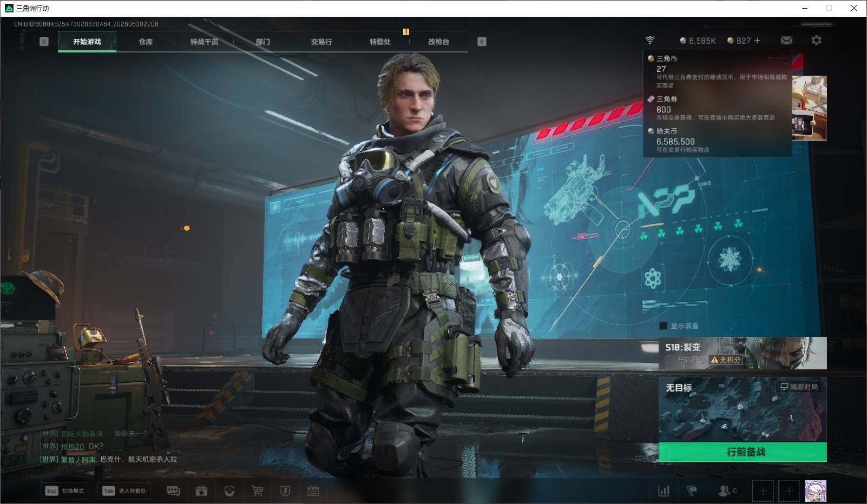The image size is (867, 504).
Task: Open the chat bubble icon in bottom bar
Action: (173, 491)
